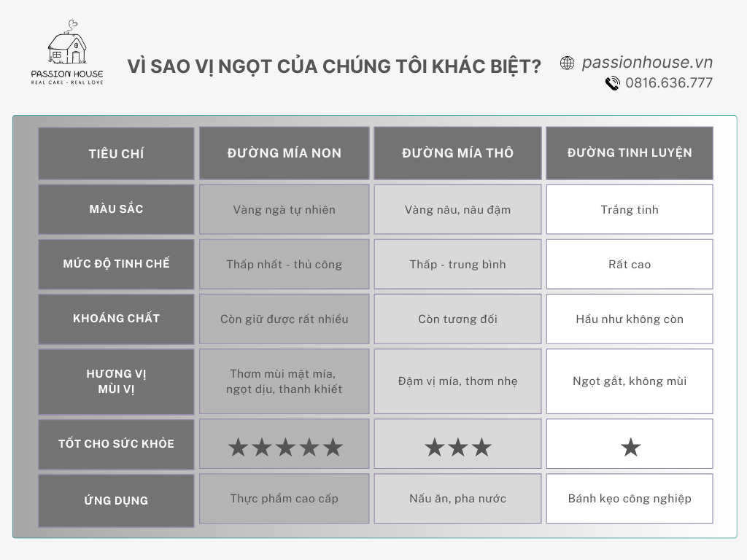Click the single star under Đường Tinh Luyện
The image size is (747, 560).
[630, 447]
